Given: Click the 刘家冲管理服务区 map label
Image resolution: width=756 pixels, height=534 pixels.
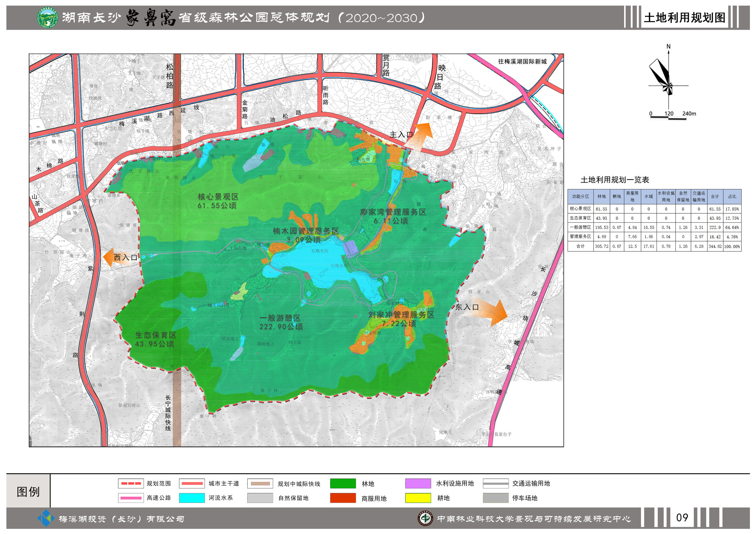Looking at the screenshot, I should point(401,315).
